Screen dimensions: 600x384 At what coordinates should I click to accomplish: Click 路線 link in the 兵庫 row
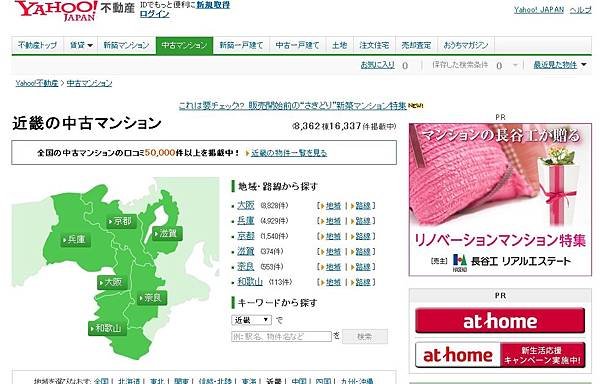[363, 221]
